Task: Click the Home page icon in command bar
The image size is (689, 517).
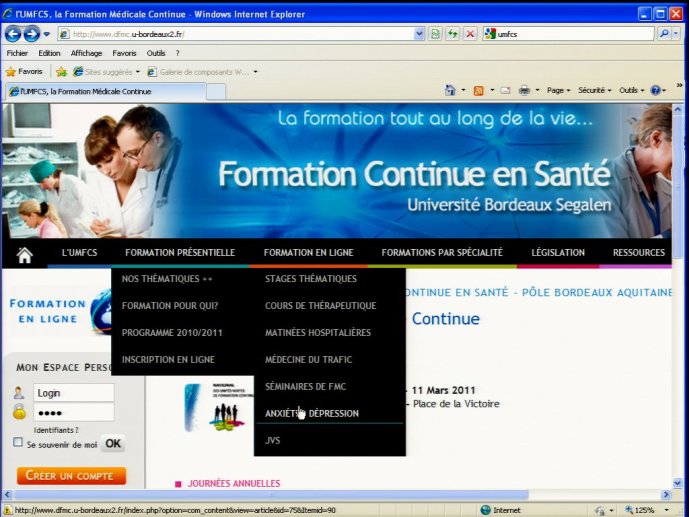Action: 450,90
